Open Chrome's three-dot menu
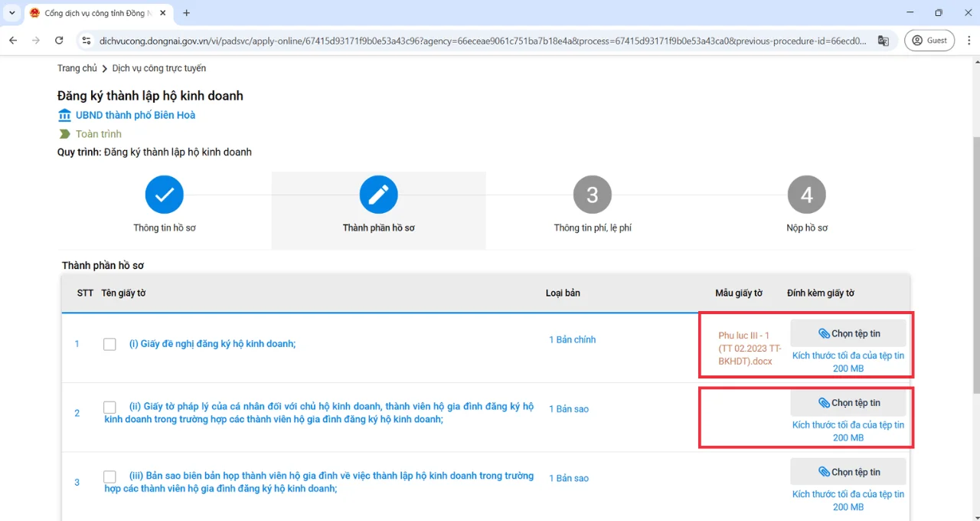Viewport: 980px width, 521px height. coord(966,41)
